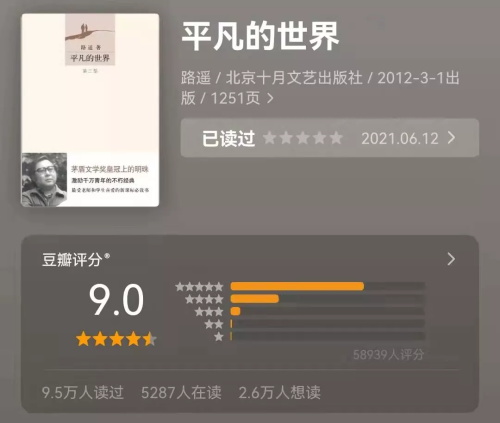Open publisher info line 路遥 / 北京十月文艺出版社
This screenshot has height=423, width=500.
[272, 78]
